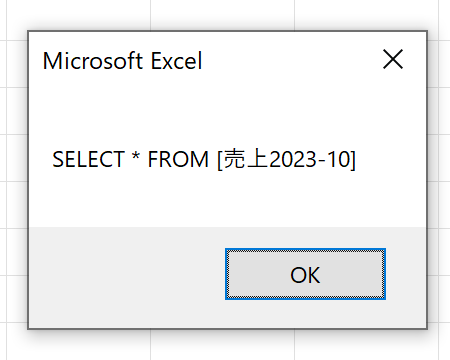
Task: Click the asterisk in the SQL message
Action: point(136,157)
